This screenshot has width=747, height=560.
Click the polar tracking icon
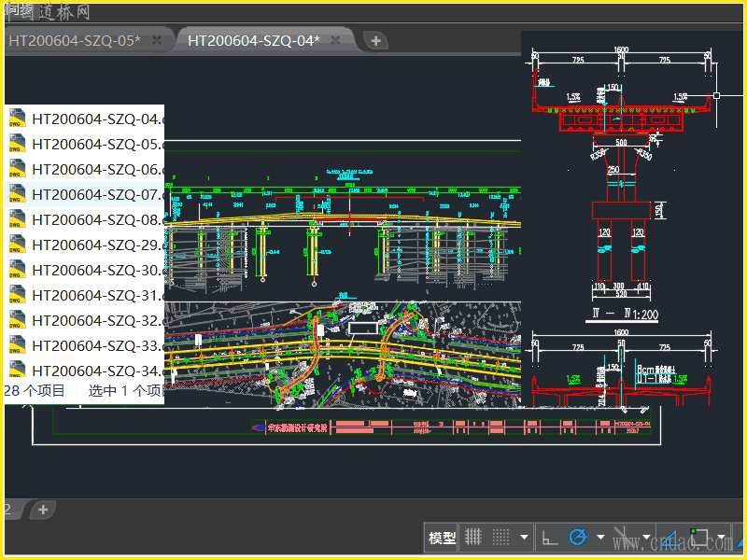pos(577,537)
